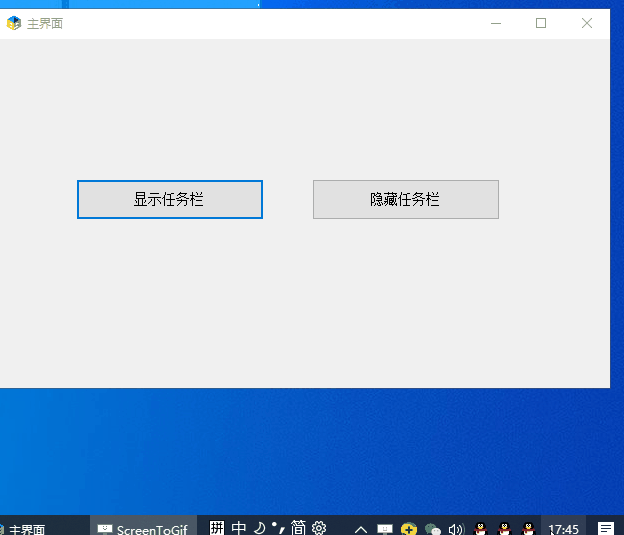Switch to ScreenToGif in the taskbar

point(143,526)
